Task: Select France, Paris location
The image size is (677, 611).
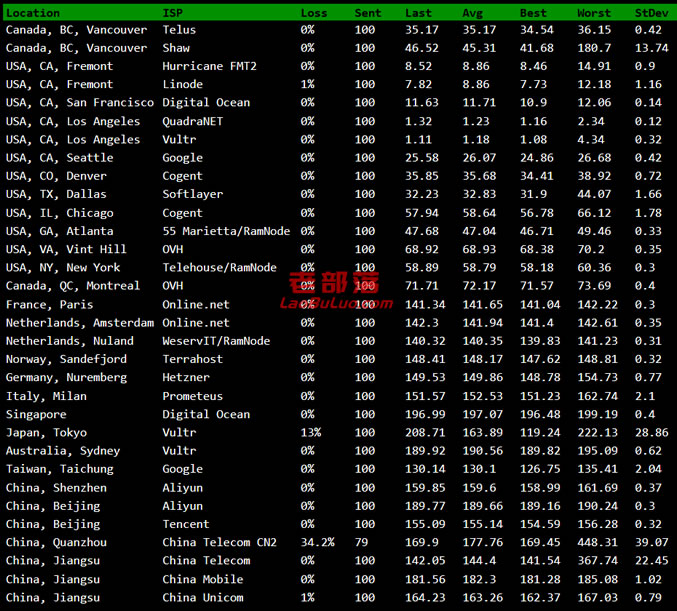Action: click(x=49, y=304)
